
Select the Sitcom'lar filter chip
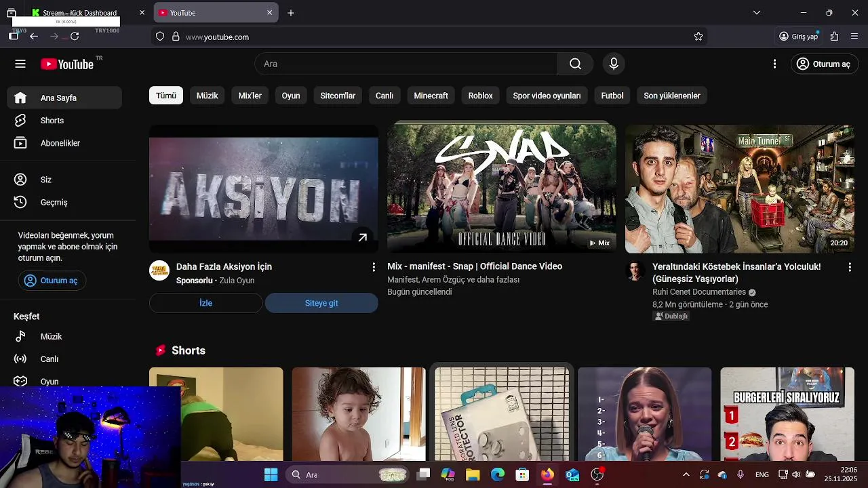click(338, 96)
